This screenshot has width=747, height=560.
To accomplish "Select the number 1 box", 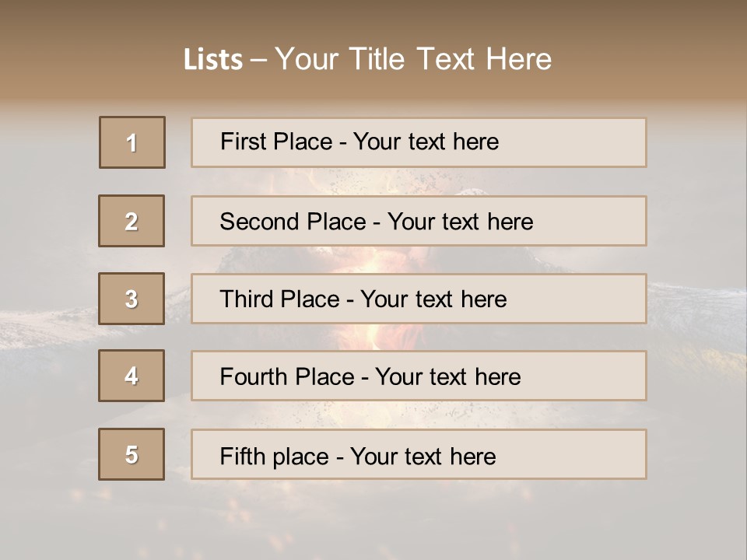I will coord(132,142).
